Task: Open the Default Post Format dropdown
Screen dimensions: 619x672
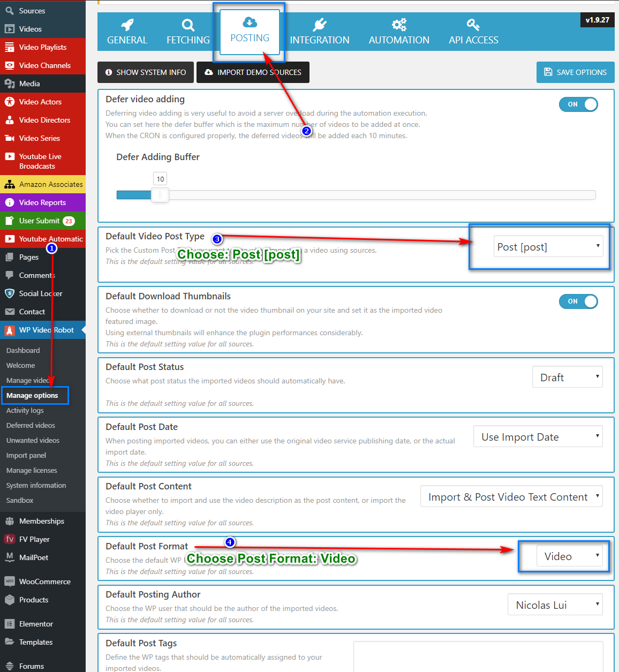Action: point(569,556)
